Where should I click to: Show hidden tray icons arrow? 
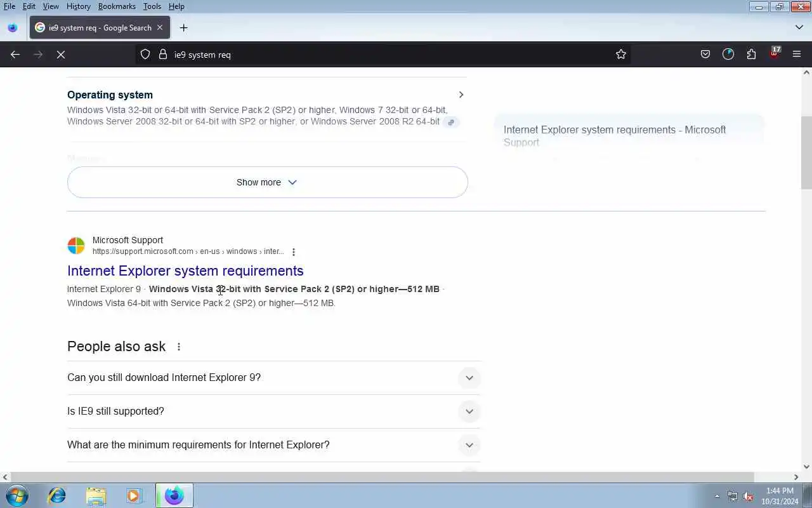[x=717, y=496]
